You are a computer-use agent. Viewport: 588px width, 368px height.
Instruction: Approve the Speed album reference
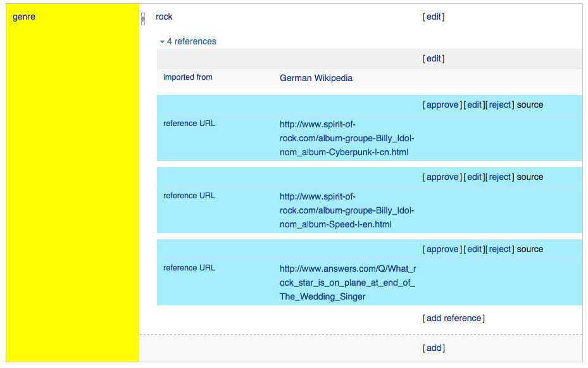coord(442,177)
